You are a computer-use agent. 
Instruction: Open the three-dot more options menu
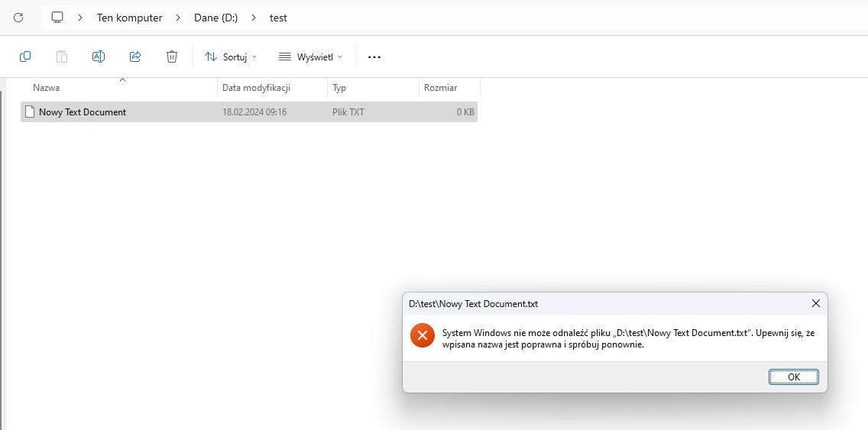click(374, 57)
